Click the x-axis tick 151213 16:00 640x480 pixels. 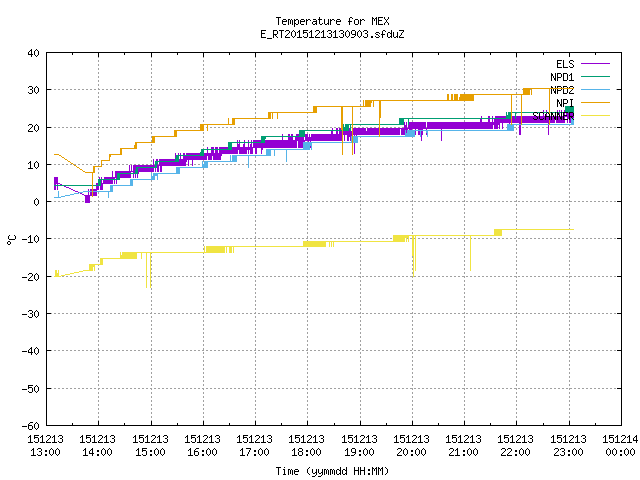[202, 446]
